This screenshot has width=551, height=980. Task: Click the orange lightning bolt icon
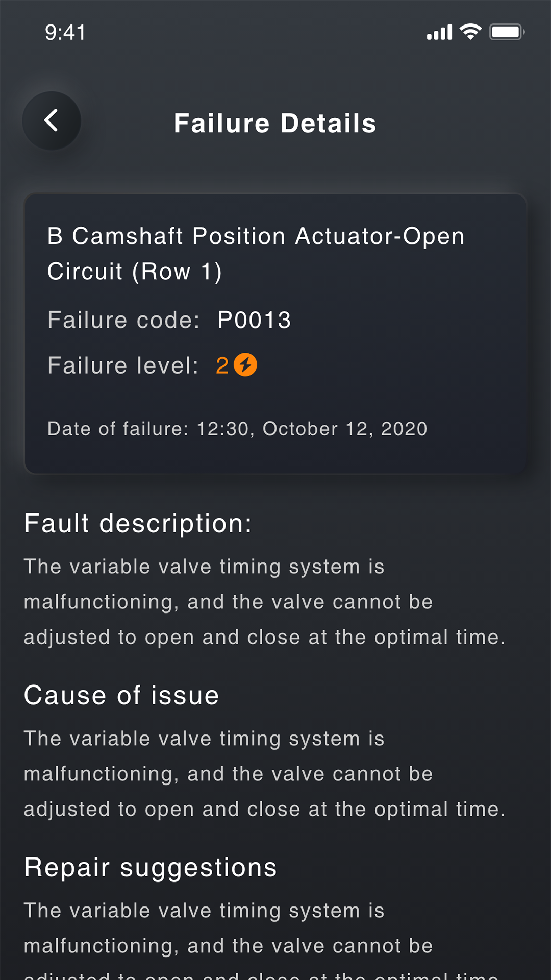[x=245, y=365]
